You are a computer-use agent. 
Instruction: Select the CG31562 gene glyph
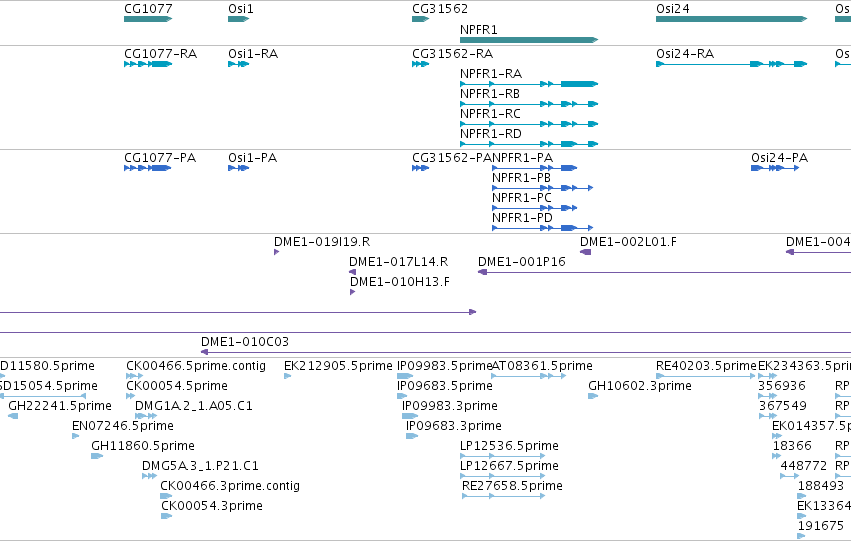[421, 19]
